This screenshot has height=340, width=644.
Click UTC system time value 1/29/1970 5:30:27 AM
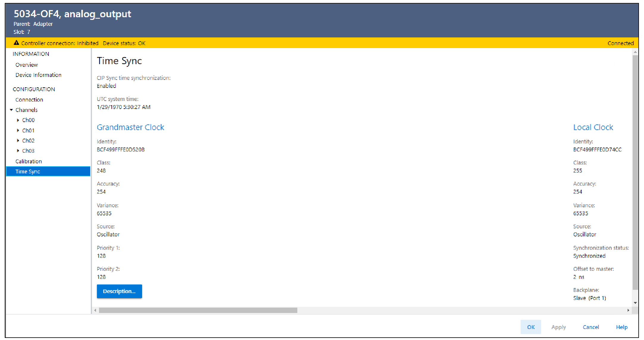click(124, 107)
